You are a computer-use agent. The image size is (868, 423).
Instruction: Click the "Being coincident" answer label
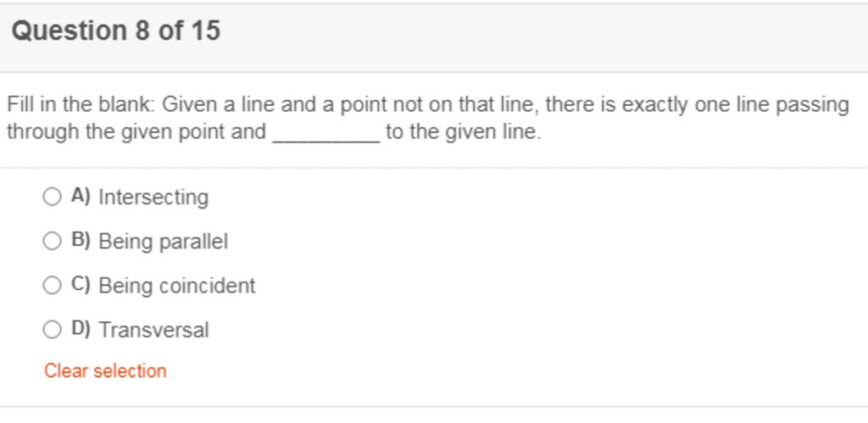177,286
